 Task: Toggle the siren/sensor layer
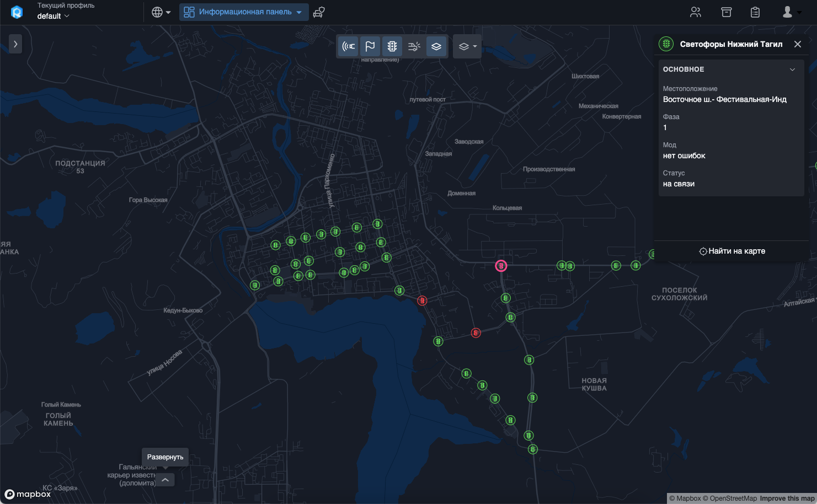[x=348, y=47]
